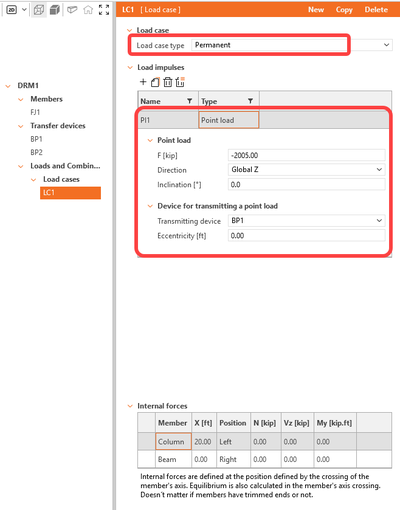The image size is (400, 510).
Task: Collapse the Transfer devices tree node
Action: pyautogui.click(x=21, y=126)
